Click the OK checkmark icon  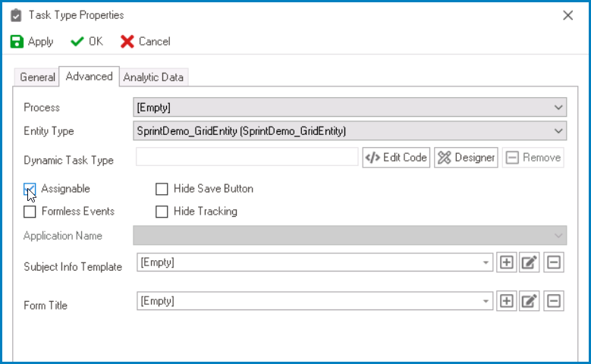(x=77, y=42)
